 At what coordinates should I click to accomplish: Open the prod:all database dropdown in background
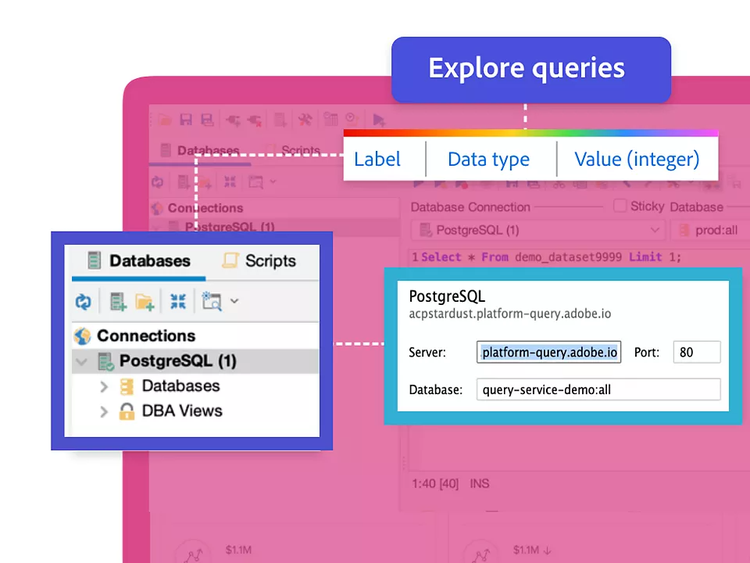point(710,231)
